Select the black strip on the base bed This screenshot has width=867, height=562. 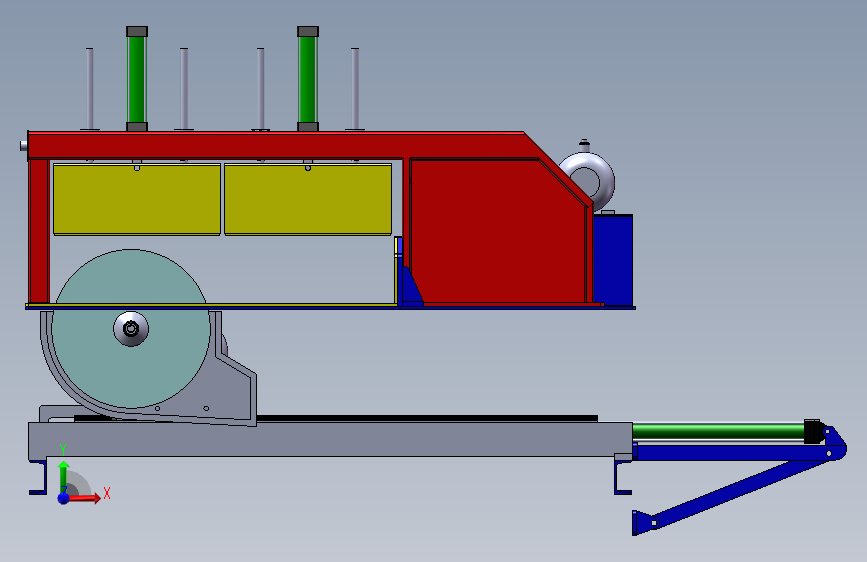click(x=427, y=418)
